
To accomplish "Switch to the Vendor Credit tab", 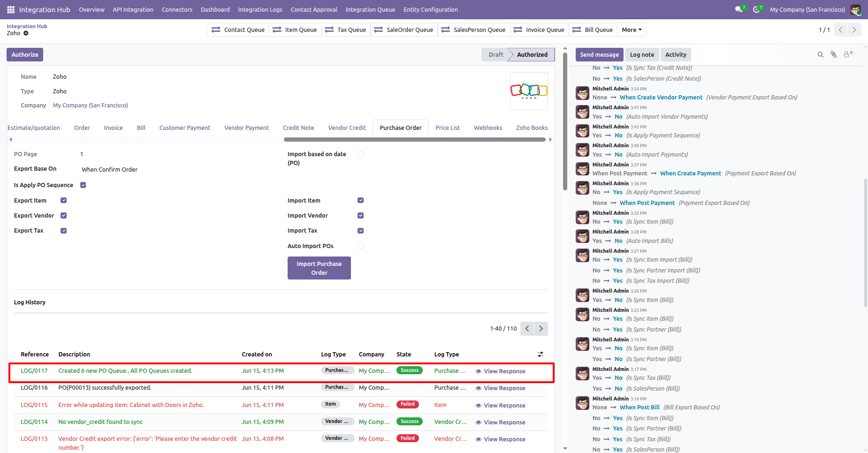I will click(x=347, y=128).
